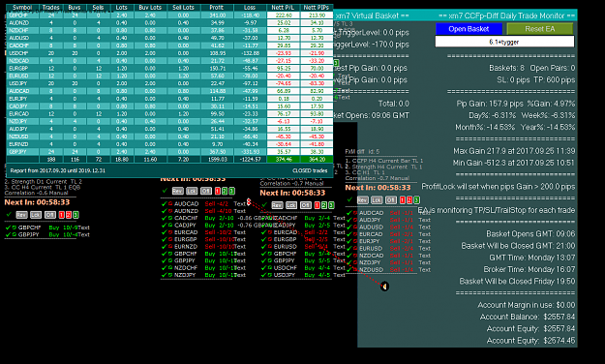Screen dimensions: 605x364
Task: Click Lck in the FxM diff Id 5 panel
Action: tap(377, 199)
